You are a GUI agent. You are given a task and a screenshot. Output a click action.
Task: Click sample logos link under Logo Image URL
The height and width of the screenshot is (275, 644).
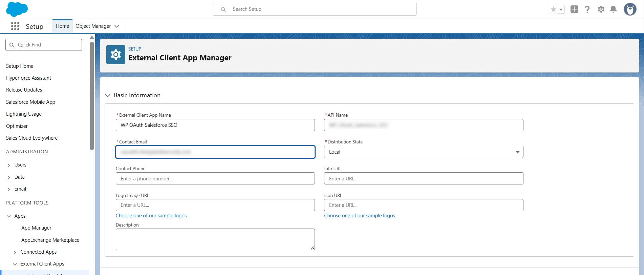(152, 216)
